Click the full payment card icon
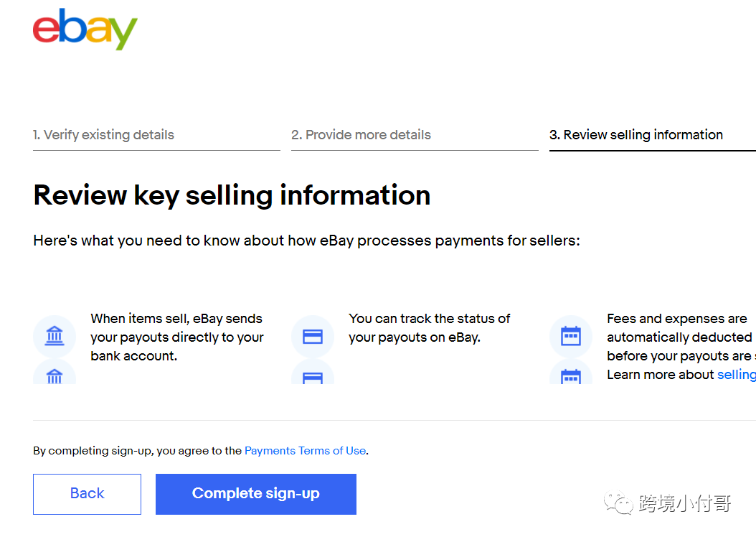The image size is (756, 537). pyautogui.click(x=313, y=336)
